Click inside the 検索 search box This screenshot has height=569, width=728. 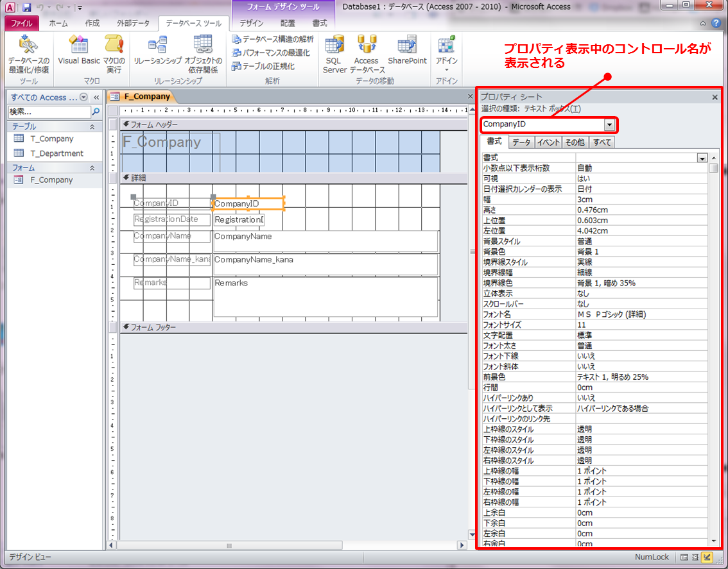point(51,112)
